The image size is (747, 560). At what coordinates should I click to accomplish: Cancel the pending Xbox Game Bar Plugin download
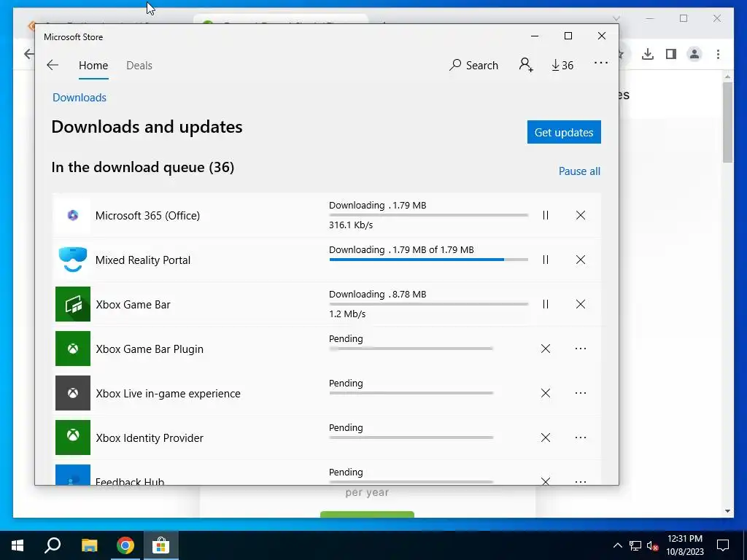click(546, 349)
